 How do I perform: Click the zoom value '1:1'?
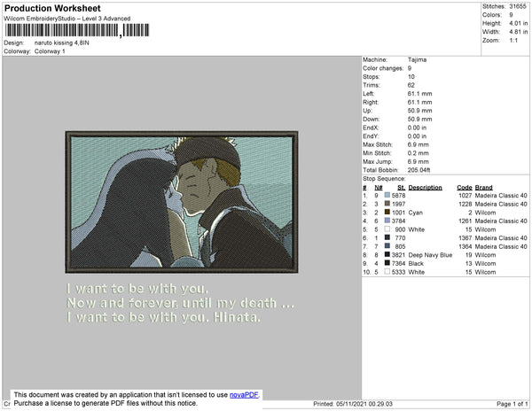pyautogui.click(x=513, y=41)
